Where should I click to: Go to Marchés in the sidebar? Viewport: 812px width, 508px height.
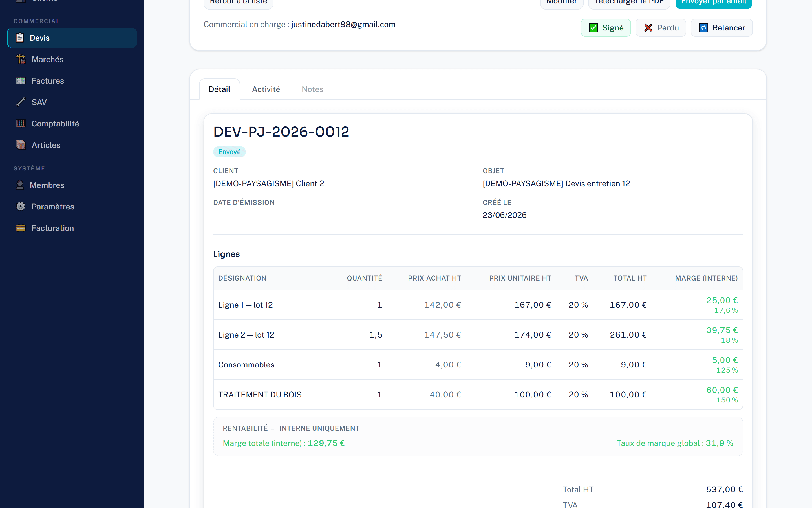[x=72, y=60]
